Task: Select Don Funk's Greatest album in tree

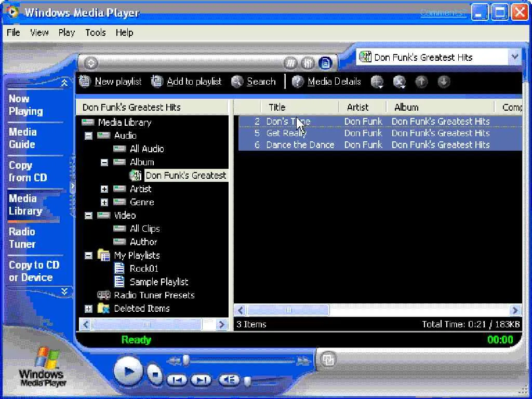Action: 186,176
